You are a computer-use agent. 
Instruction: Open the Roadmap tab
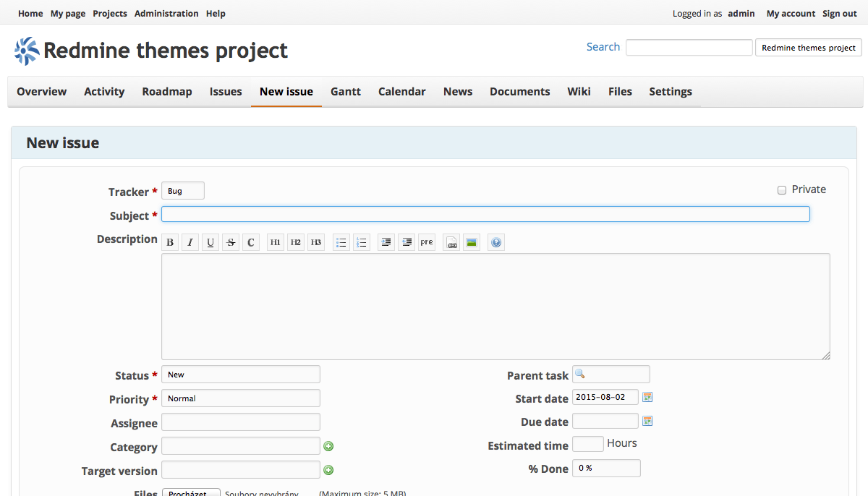point(167,92)
